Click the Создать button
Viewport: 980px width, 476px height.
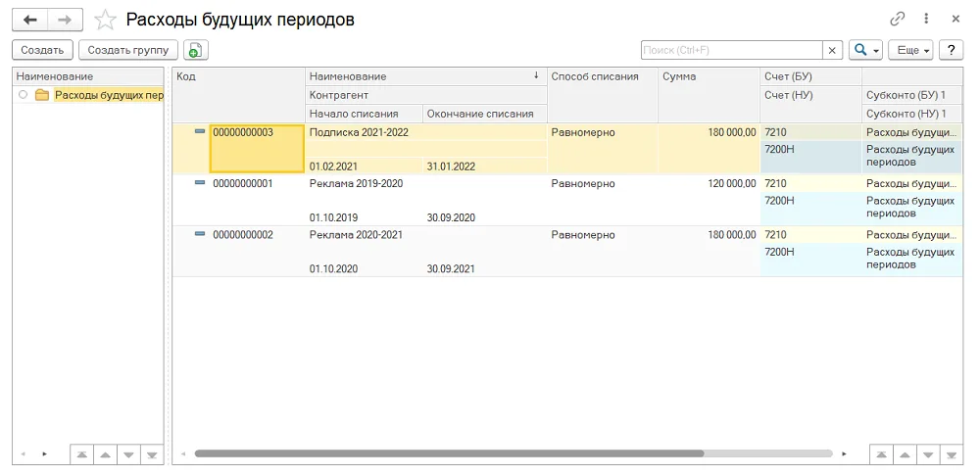tap(42, 50)
